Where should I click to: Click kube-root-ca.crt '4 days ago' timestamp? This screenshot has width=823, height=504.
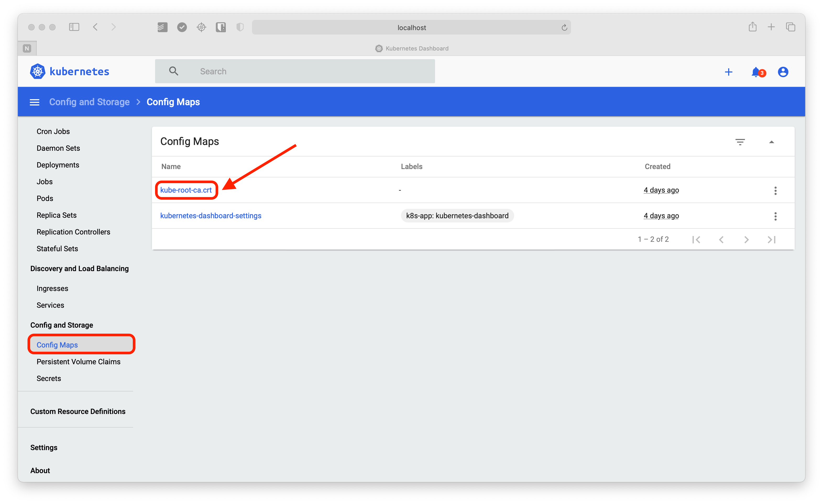(x=661, y=190)
